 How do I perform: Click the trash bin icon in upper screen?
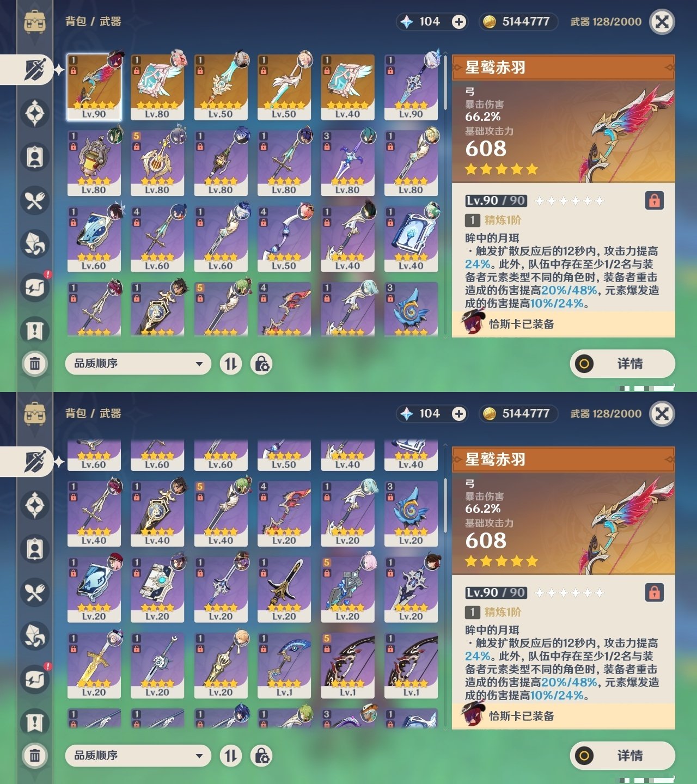coord(35,363)
